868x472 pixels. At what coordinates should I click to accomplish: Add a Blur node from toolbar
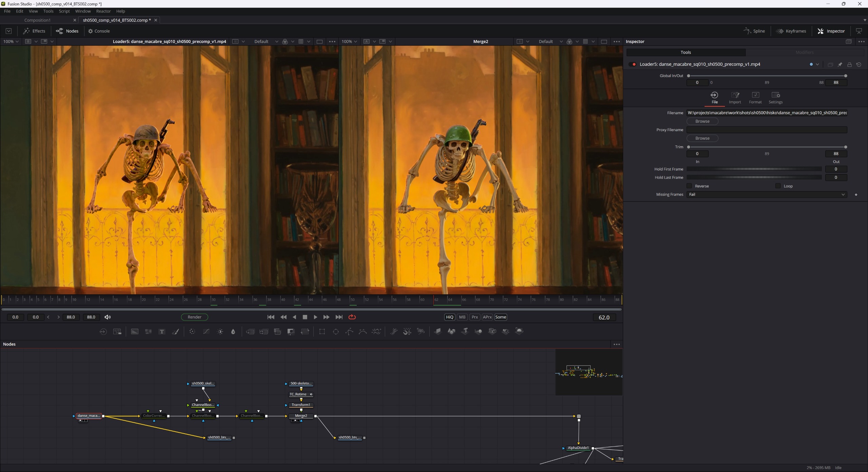click(233, 332)
